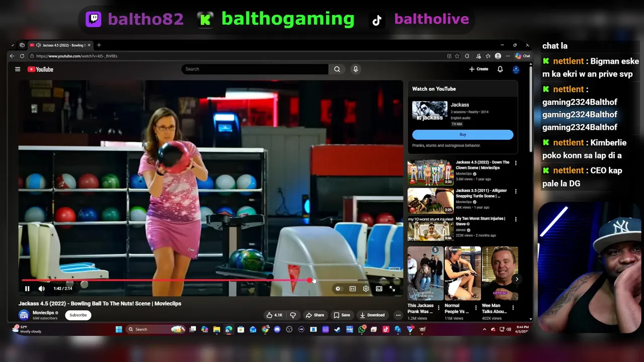This screenshot has height=362, width=644.
Task: Click the Windows taskbar Search box
Action: pyautogui.click(x=156, y=329)
